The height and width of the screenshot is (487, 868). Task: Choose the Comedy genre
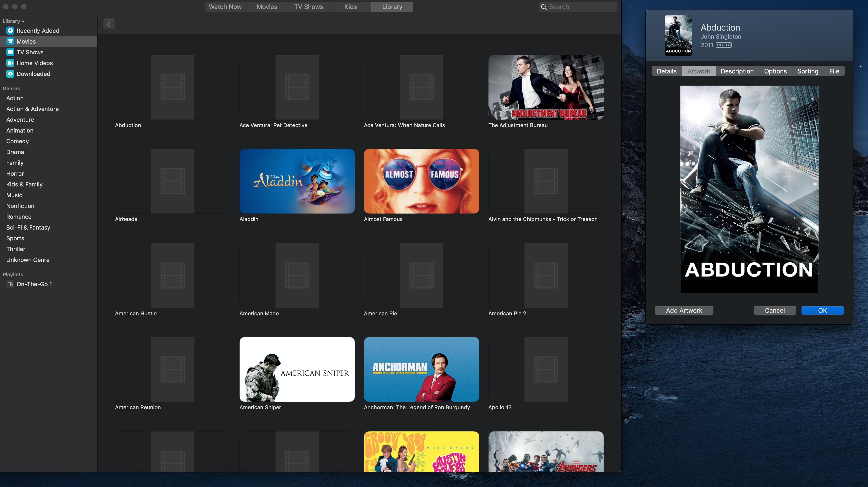pyautogui.click(x=49, y=141)
